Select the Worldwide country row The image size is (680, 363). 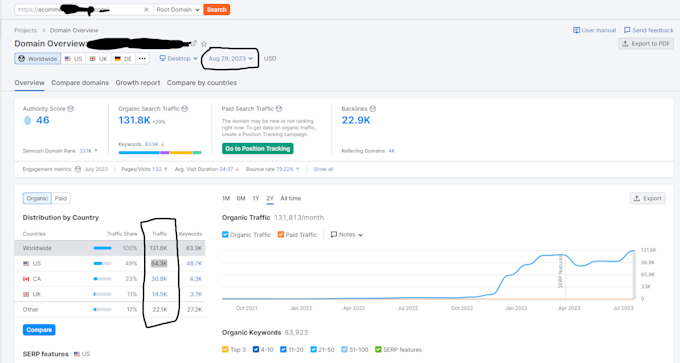110,248
